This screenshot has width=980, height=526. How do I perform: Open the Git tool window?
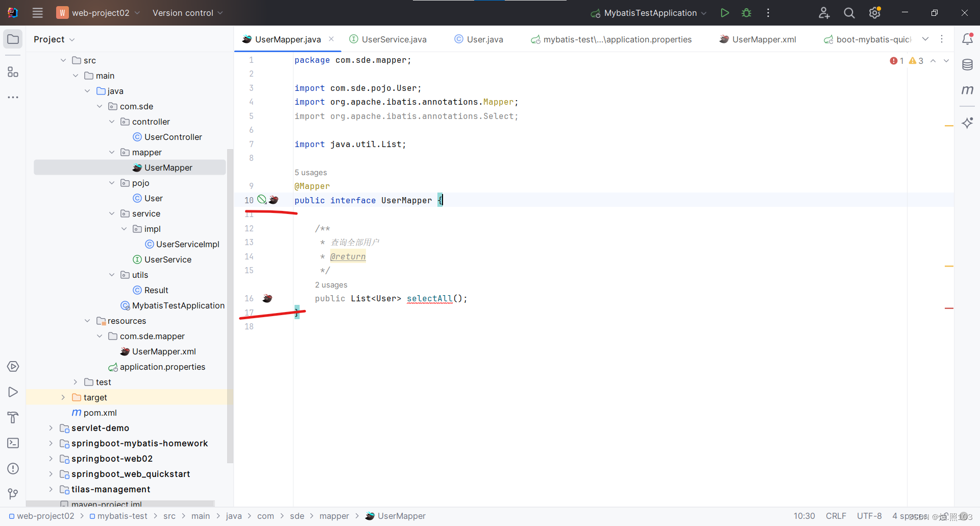[13, 494]
